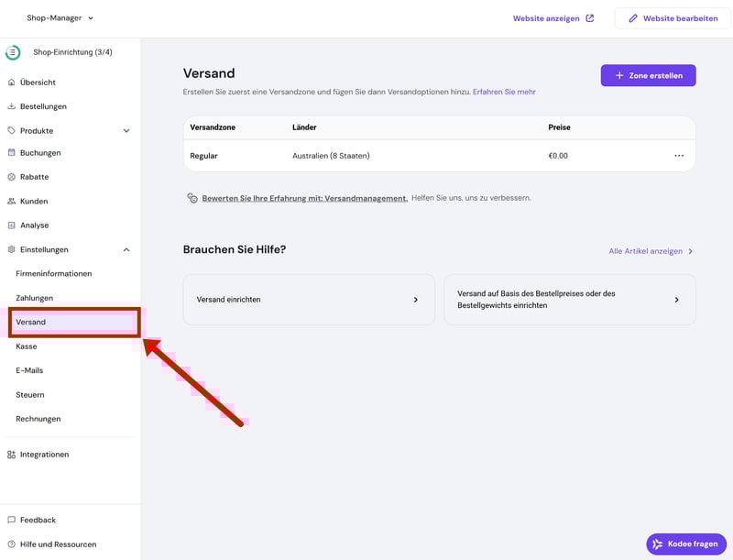Select Steuern in the settings menu
This screenshot has width=733, height=560.
(x=30, y=395)
